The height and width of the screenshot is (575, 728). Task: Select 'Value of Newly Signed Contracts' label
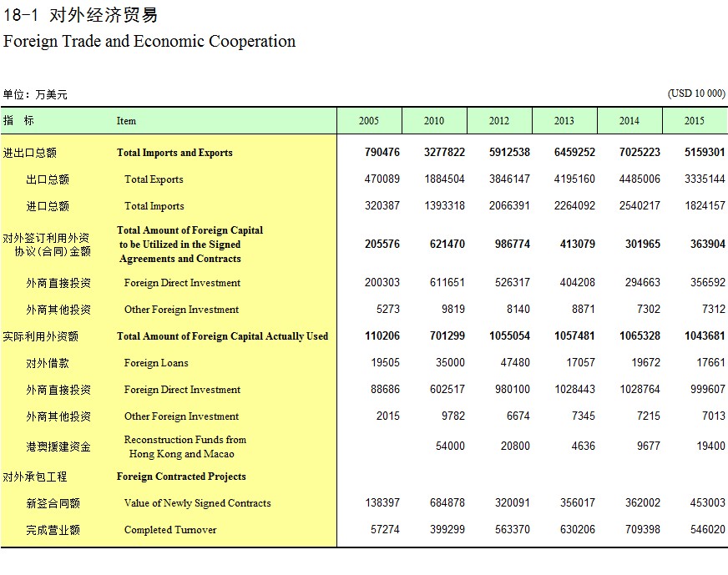(x=197, y=503)
